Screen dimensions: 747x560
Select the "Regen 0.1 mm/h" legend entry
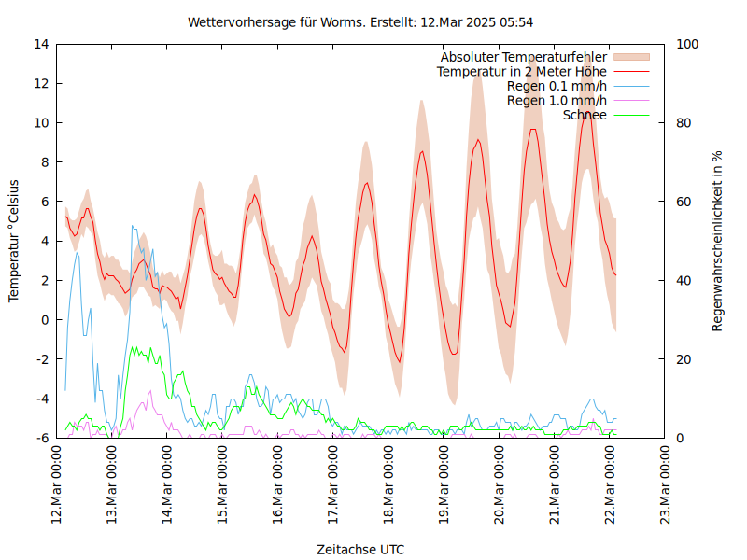557,86
